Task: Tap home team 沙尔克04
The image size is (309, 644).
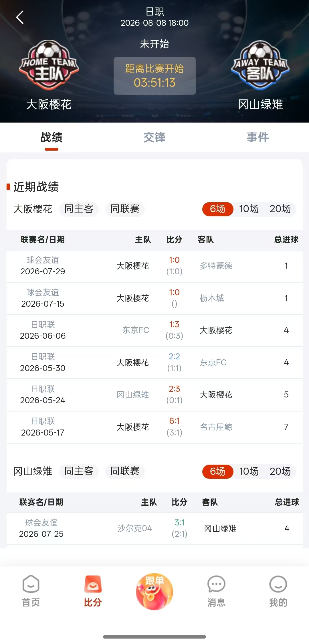Action: coord(135,528)
